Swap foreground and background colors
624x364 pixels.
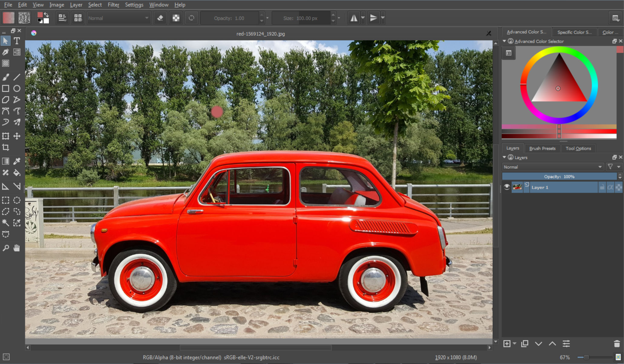pos(47,14)
